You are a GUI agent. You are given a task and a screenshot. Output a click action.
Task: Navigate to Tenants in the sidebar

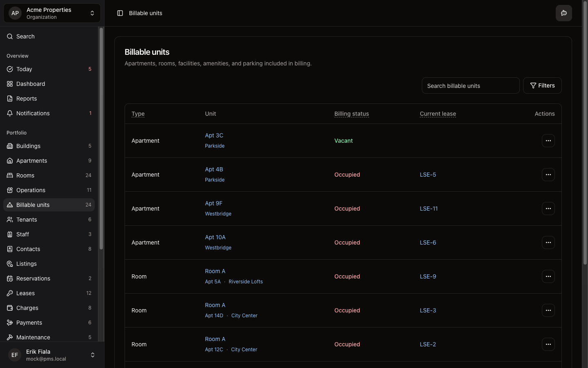tap(27, 220)
